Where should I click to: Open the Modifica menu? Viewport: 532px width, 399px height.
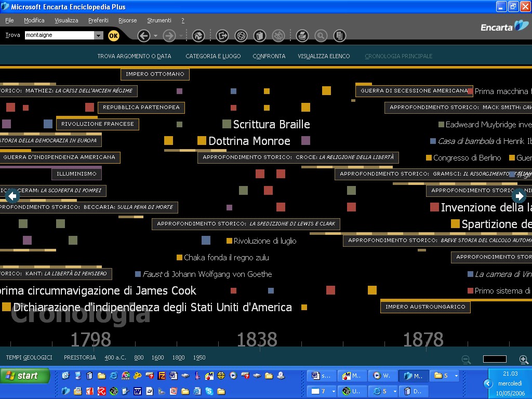tap(34, 20)
